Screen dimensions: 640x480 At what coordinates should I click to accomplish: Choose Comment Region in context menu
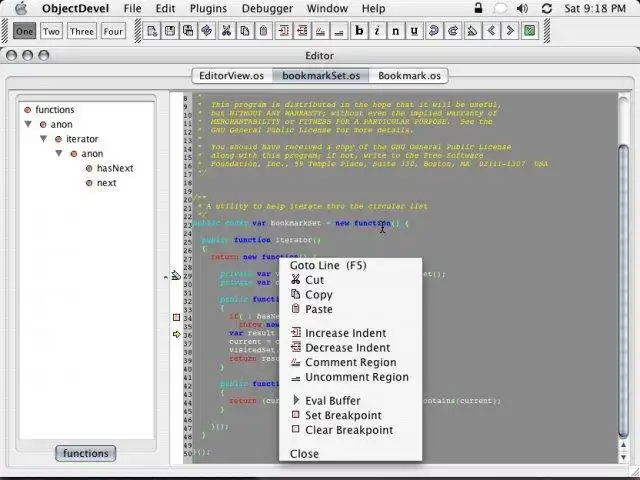350,362
